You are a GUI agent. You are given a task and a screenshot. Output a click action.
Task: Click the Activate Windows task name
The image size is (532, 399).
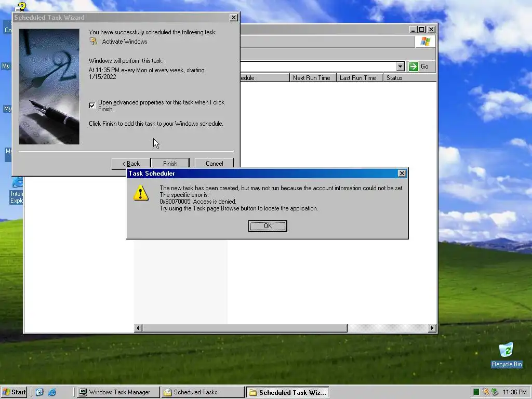(x=125, y=42)
